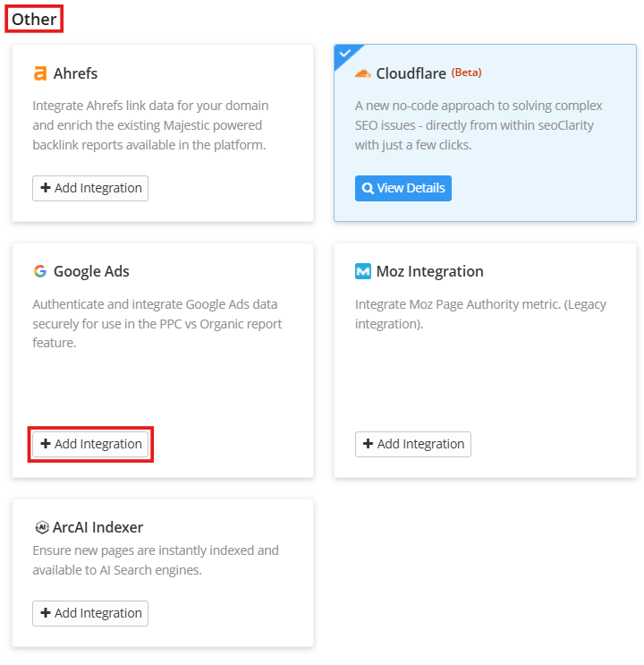
Task: Click the Ahrefs logo icon
Action: click(x=40, y=73)
